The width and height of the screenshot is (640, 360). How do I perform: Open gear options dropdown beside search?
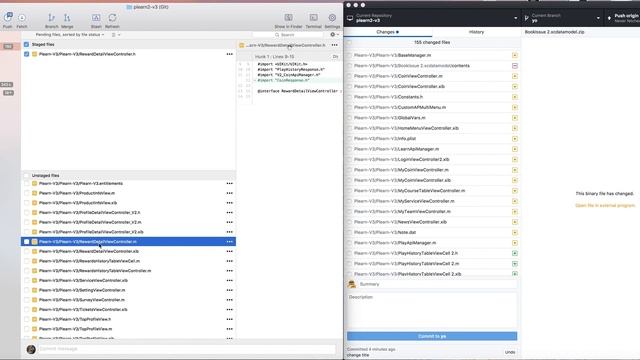click(x=334, y=35)
